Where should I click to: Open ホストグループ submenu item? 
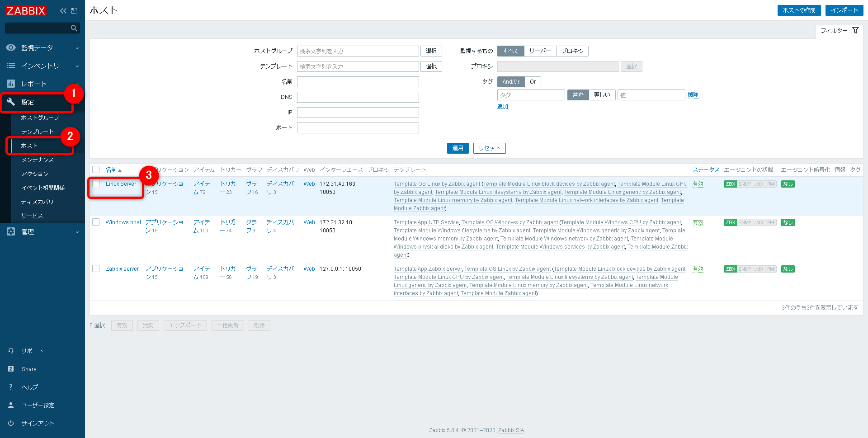[40, 118]
